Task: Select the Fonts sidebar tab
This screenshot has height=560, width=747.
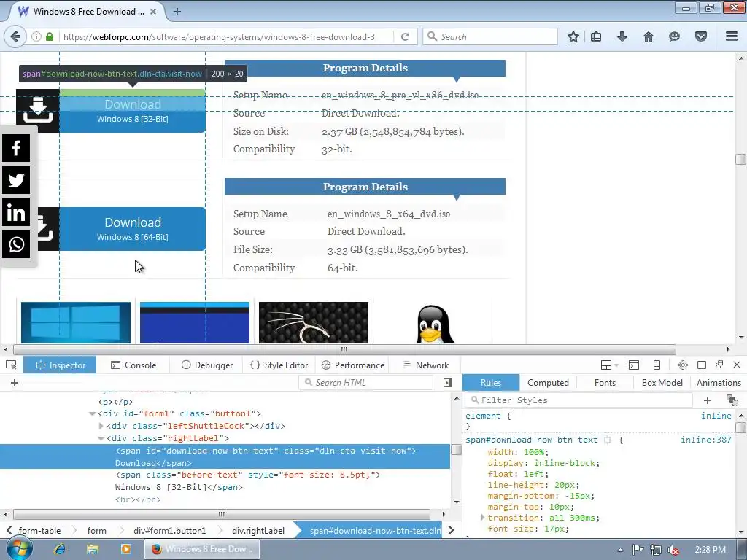Action: pyautogui.click(x=605, y=383)
